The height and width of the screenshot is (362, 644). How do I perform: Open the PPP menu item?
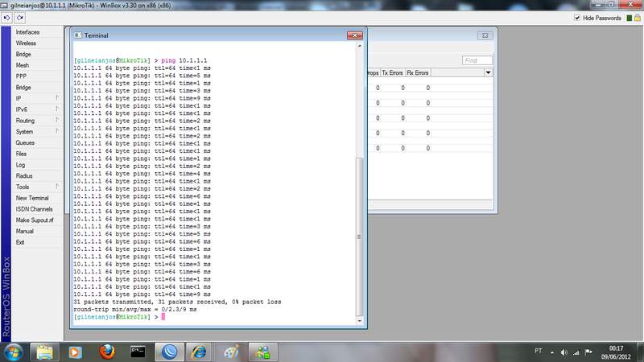coord(21,76)
